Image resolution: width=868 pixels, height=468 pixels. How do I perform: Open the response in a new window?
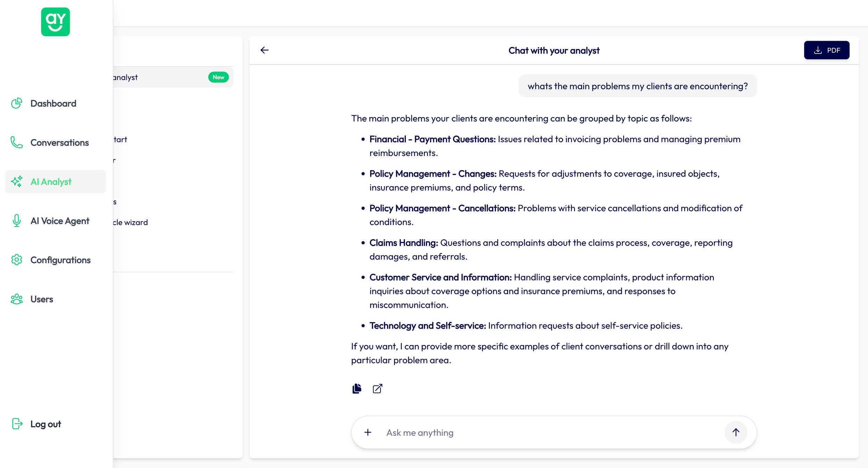[x=377, y=388]
